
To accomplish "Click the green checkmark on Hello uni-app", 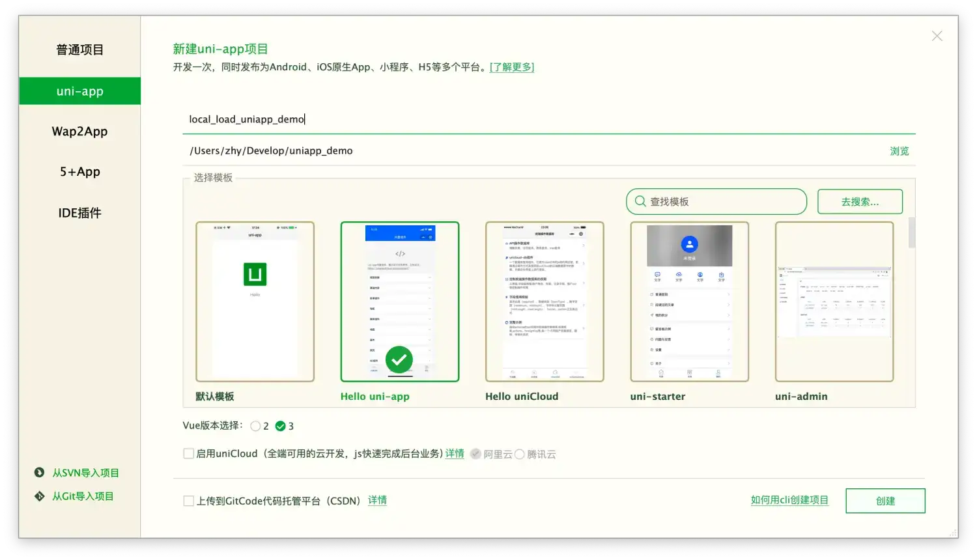I will [399, 359].
